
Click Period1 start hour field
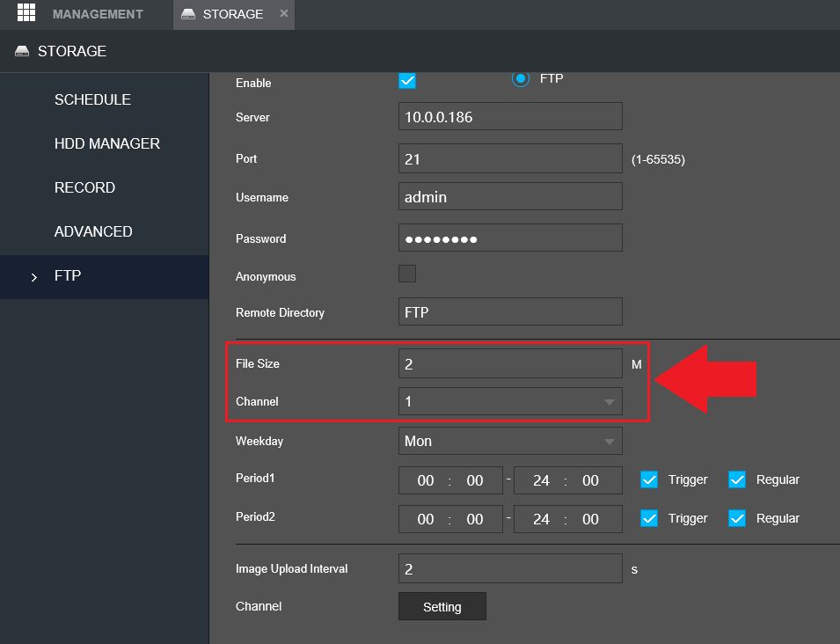click(426, 480)
